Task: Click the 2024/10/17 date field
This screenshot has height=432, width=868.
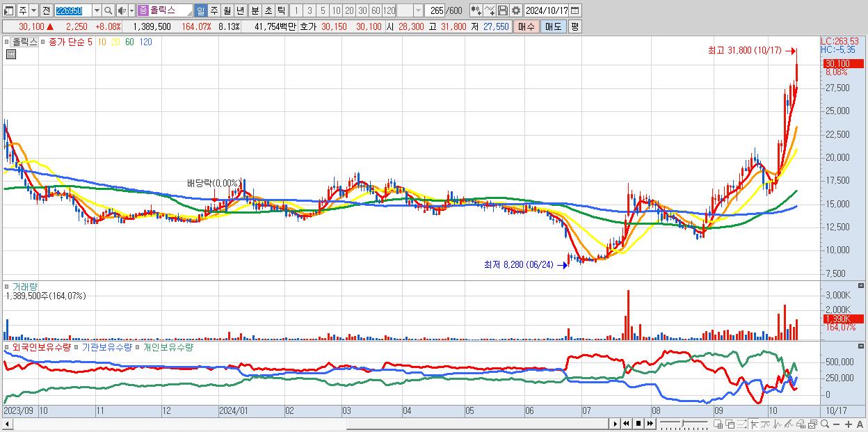Action: pos(546,10)
